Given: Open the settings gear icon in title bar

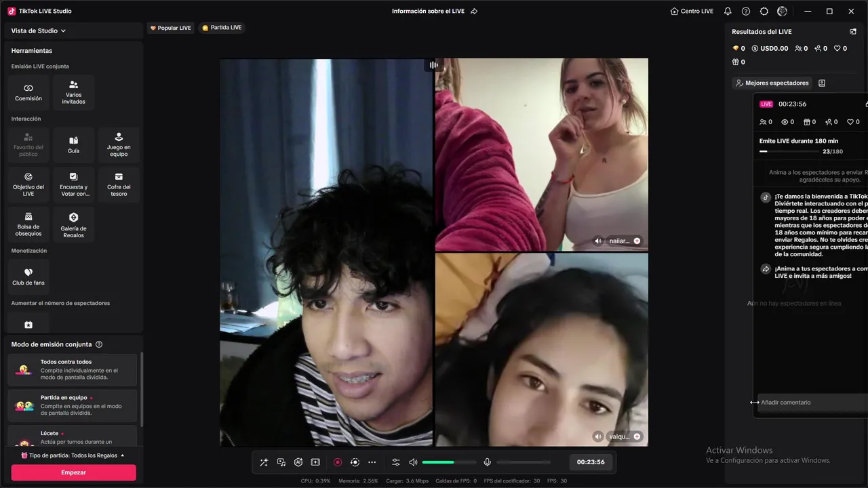Looking at the screenshot, I should tap(764, 12).
